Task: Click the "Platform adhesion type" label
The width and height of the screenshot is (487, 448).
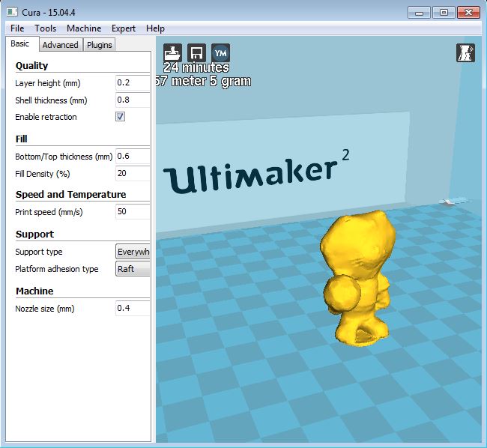Action: click(57, 269)
